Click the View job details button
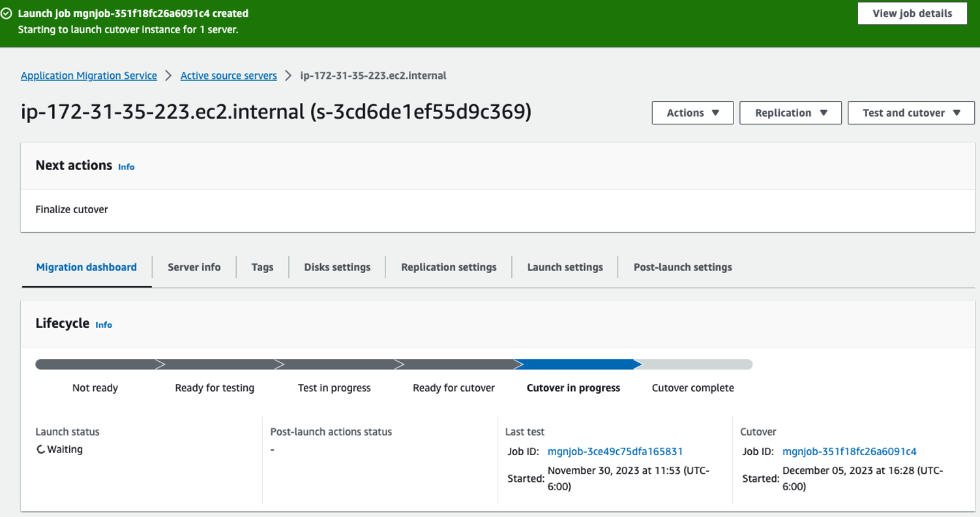980x517 pixels. pyautogui.click(x=912, y=14)
